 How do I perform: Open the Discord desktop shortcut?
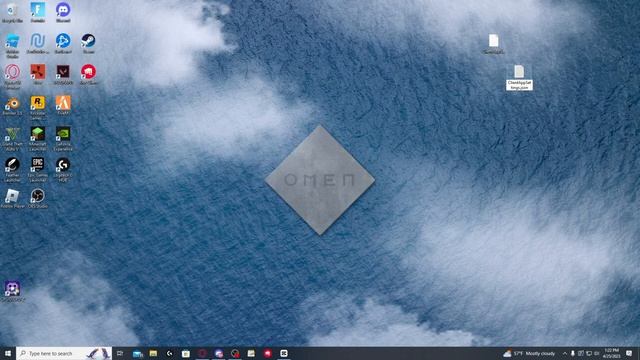tap(63, 12)
